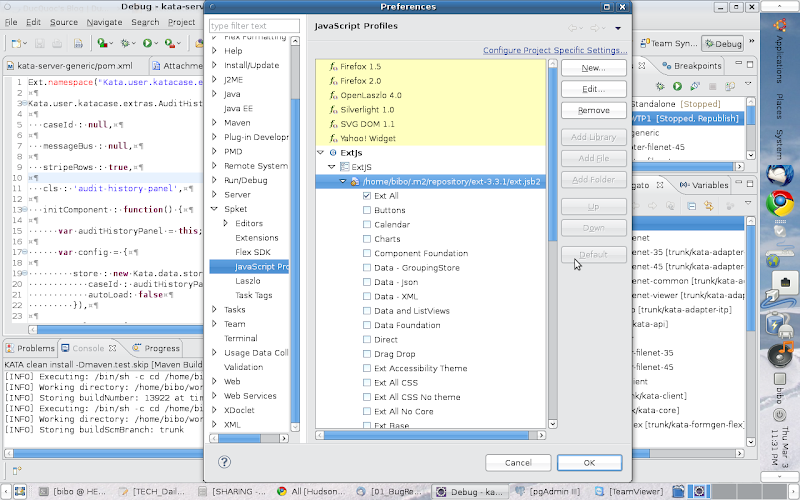Image resolution: width=800 pixels, height=500 pixels.
Task: Click the ExtJs profile globe icon
Action: (332, 153)
